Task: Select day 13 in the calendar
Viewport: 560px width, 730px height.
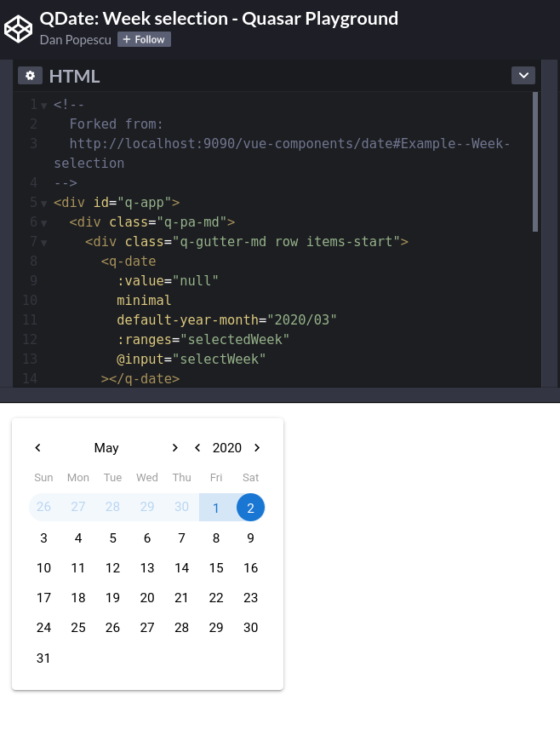Action: (147, 568)
